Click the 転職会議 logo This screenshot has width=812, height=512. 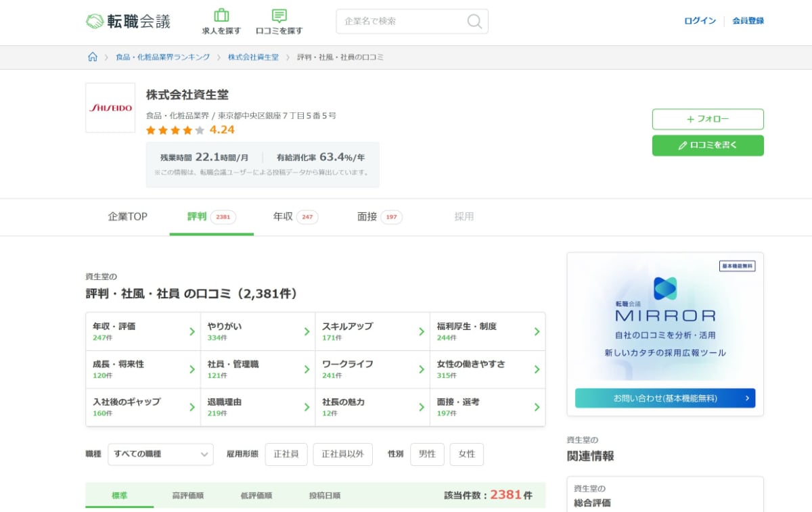tap(128, 22)
